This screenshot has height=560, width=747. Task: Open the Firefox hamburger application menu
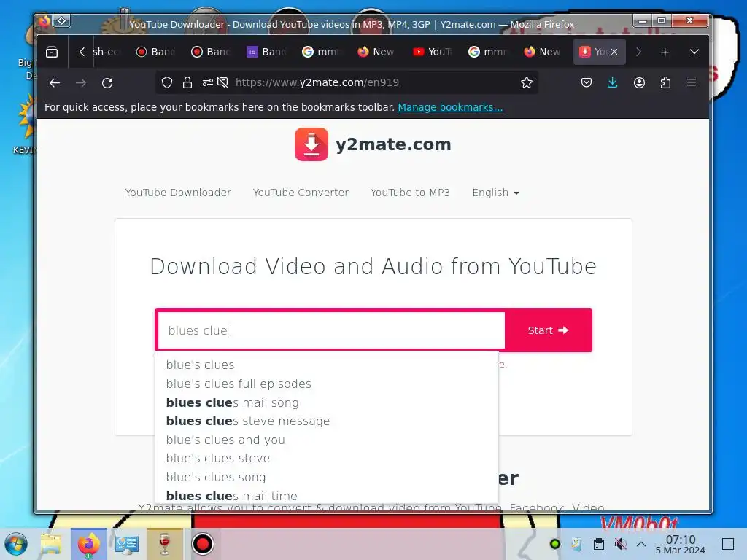coord(692,83)
